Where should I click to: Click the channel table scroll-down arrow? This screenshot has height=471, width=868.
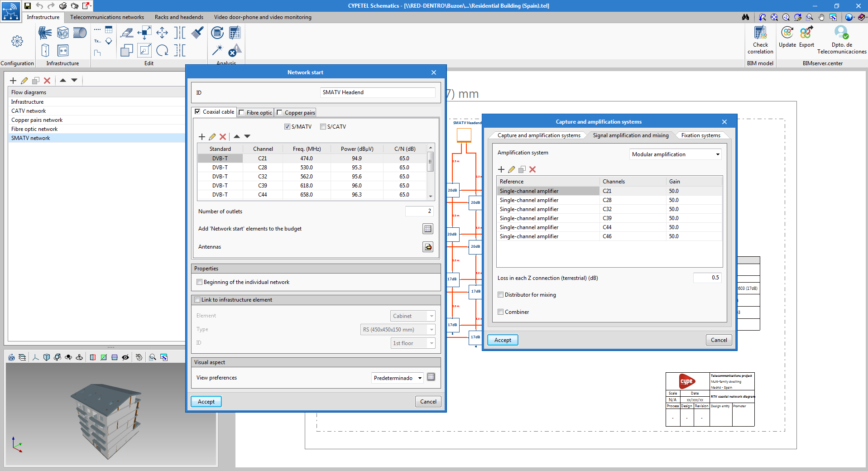click(x=431, y=196)
